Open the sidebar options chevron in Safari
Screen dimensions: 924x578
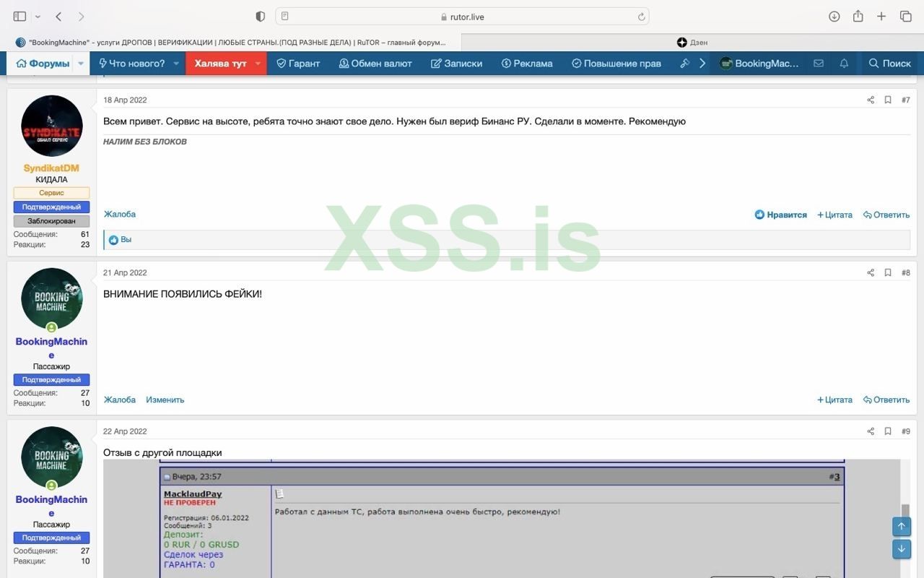[x=38, y=17]
